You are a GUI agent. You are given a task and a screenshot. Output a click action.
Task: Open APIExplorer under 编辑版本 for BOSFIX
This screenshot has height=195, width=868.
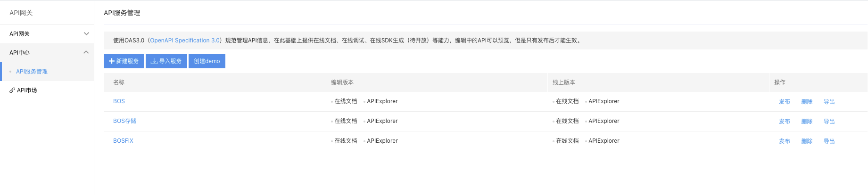coord(382,141)
